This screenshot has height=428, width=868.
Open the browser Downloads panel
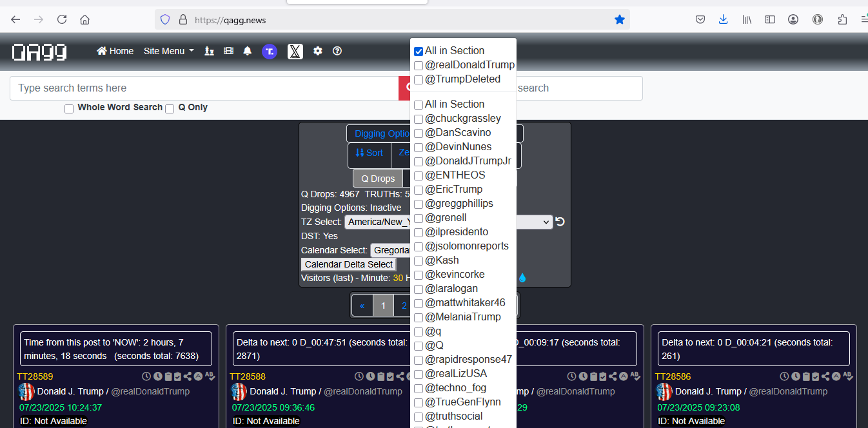[724, 20]
